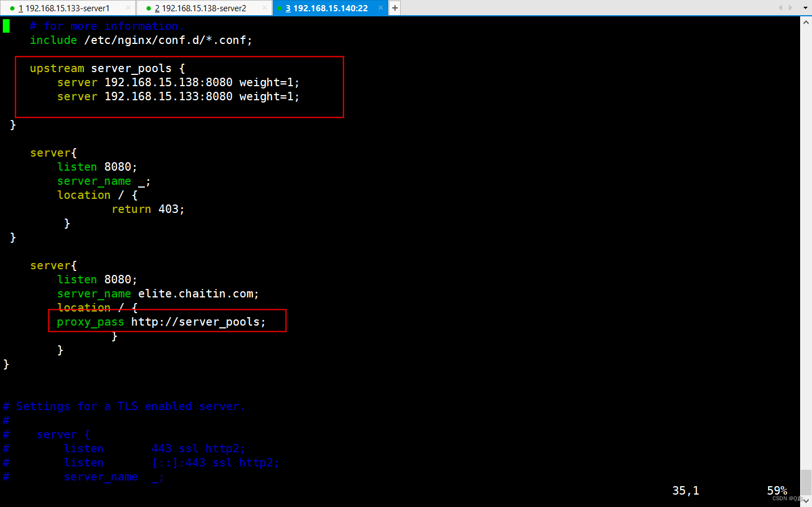Image resolution: width=812 pixels, height=507 pixels.
Task: Close the 192.168.15.138-server2 tab
Action: click(x=264, y=8)
